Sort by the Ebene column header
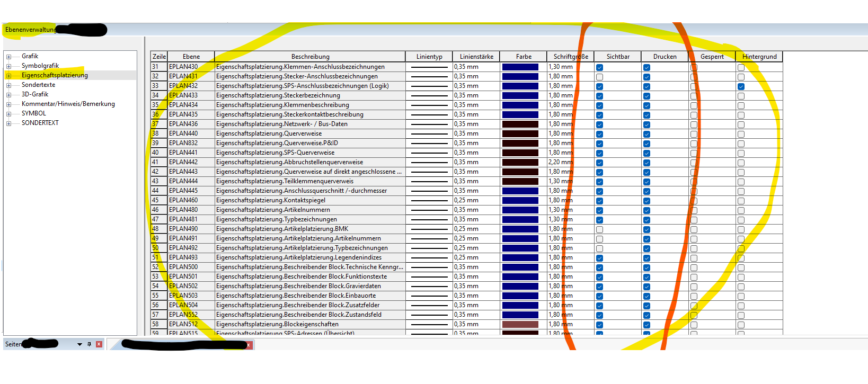The image size is (868, 384). [x=191, y=57]
